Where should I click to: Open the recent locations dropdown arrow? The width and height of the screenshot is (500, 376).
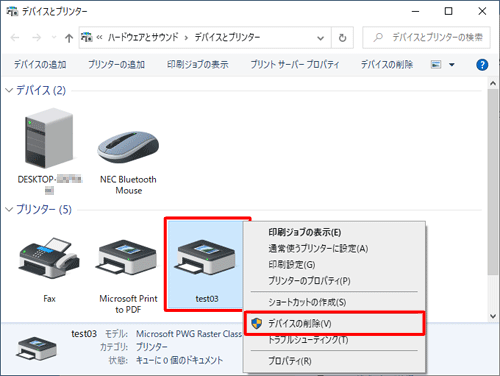(54, 37)
